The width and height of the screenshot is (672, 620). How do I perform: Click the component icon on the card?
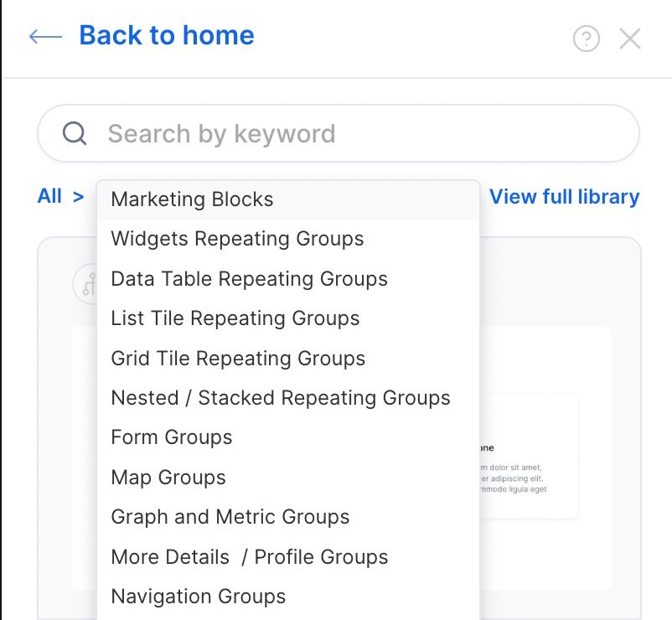click(85, 284)
